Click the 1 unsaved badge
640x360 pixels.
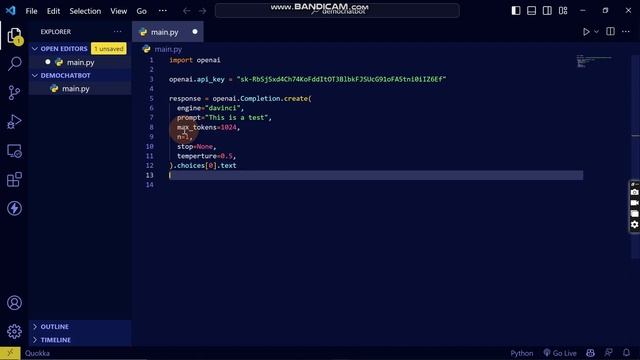point(109,49)
